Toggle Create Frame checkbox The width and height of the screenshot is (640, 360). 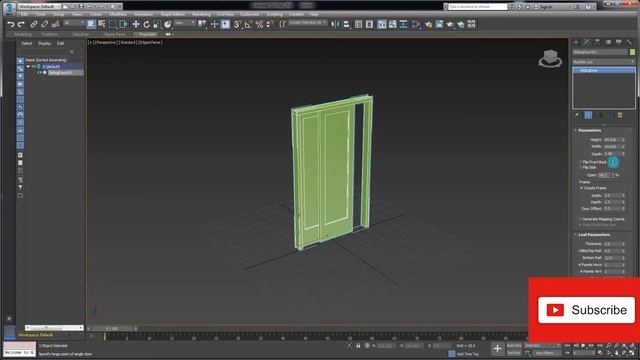(582, 188)
